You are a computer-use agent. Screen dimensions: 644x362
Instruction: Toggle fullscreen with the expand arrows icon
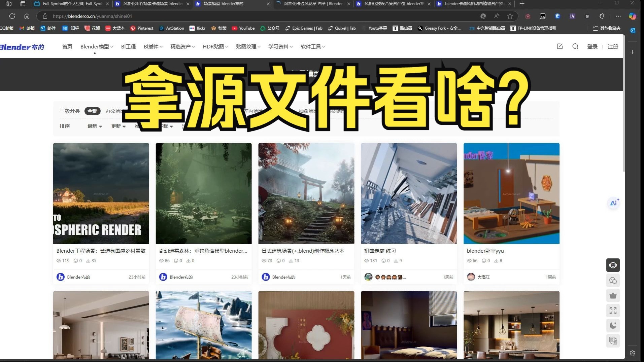(613, 311)
